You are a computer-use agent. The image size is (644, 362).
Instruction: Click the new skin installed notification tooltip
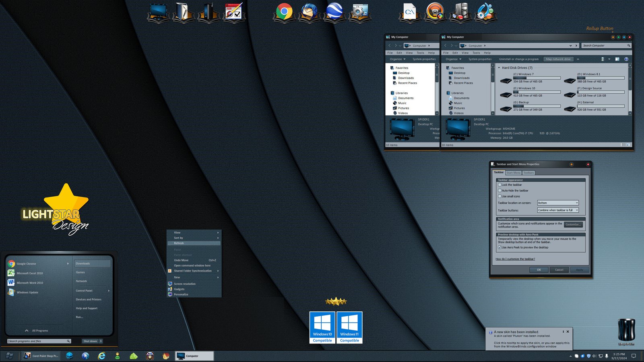pyautogui.click(x=529, y=339)
